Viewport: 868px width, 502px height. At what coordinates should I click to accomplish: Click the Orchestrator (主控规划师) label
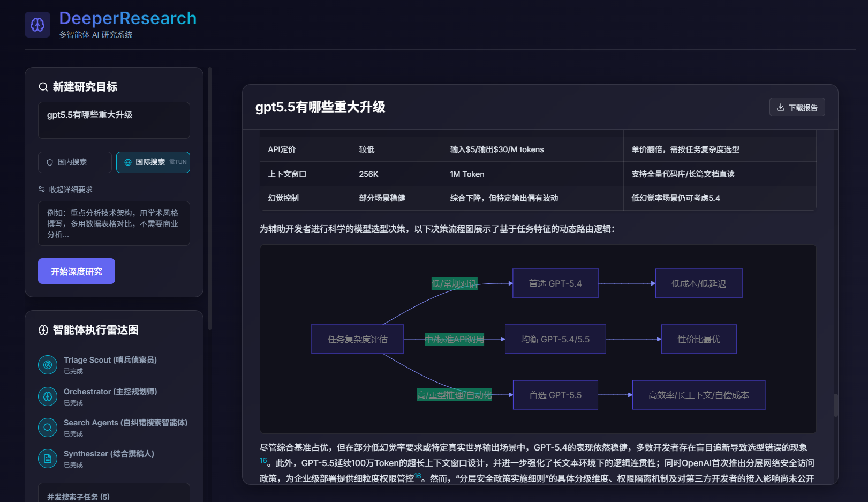tap(110, 392)
